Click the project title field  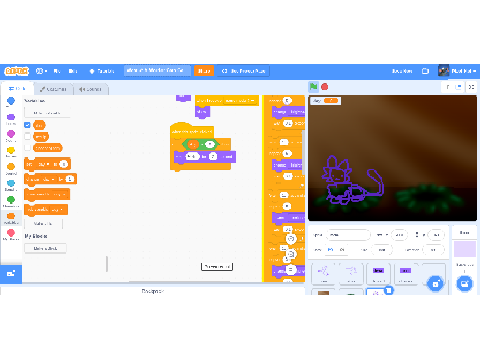[x=157, y=71]
